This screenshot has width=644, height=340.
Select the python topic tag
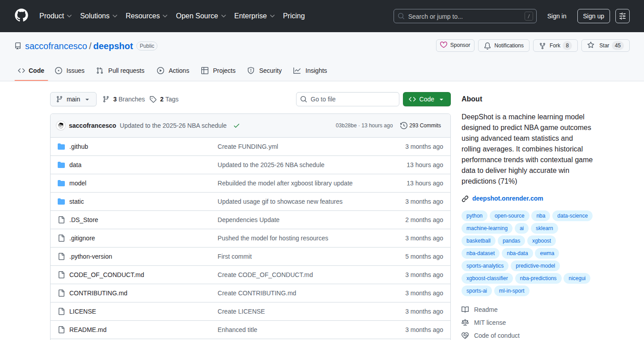click(475, 216)
